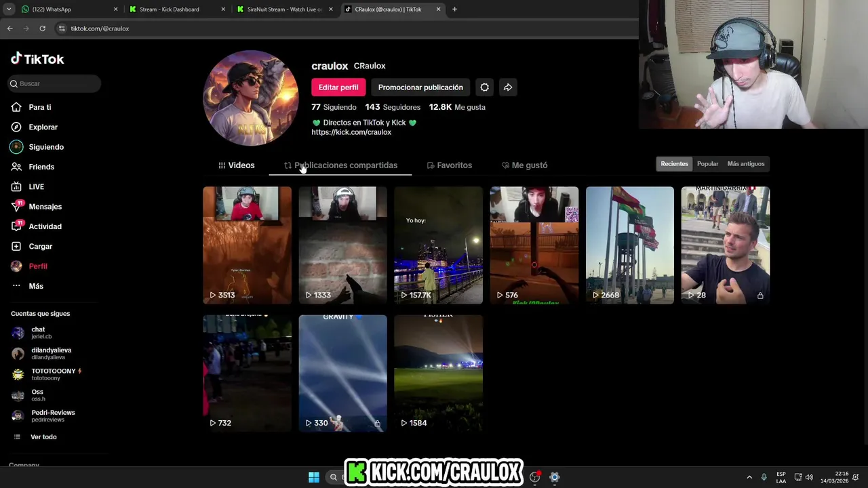Open the video with 576 views

[x=534, y=245]
